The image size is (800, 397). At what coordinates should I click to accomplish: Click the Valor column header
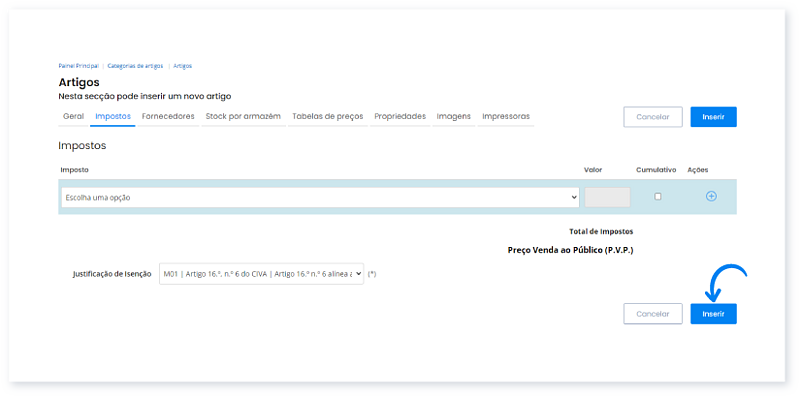point(593,170)
